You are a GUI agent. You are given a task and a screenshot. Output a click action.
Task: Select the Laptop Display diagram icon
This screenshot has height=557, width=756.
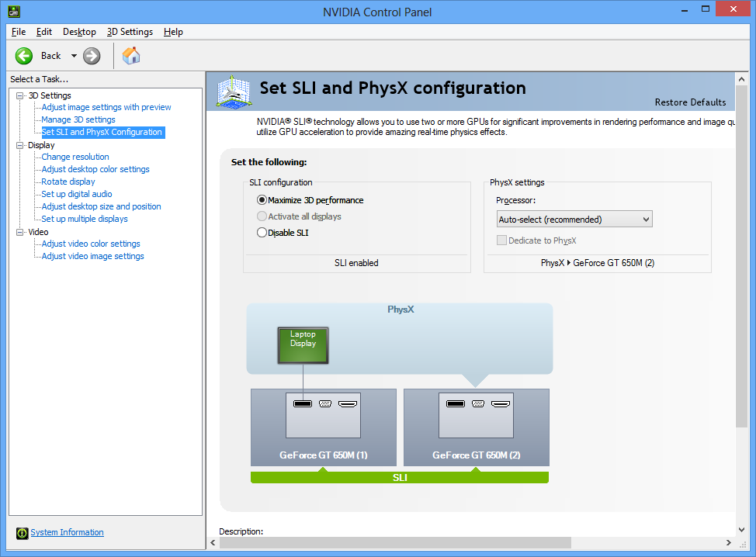point(303,345)
